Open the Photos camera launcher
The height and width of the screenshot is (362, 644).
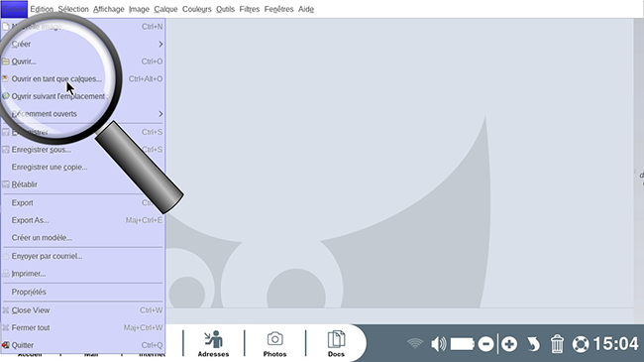[274, 344]
